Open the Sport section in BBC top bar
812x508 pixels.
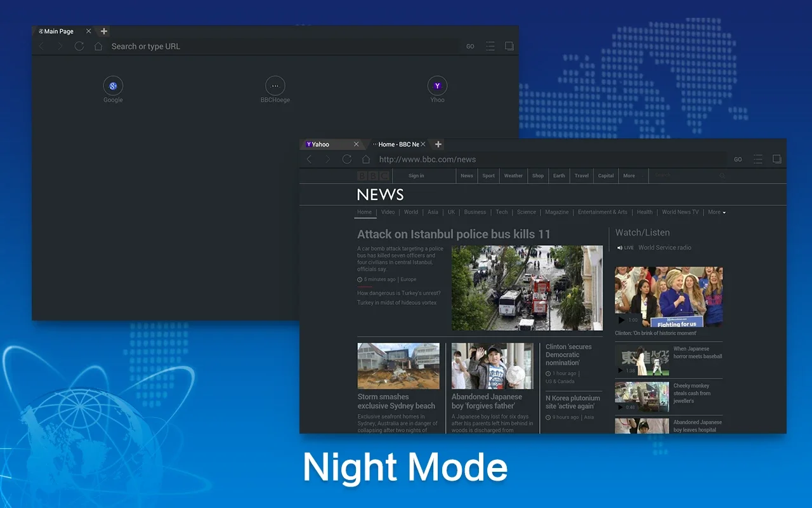coord(488,176)
